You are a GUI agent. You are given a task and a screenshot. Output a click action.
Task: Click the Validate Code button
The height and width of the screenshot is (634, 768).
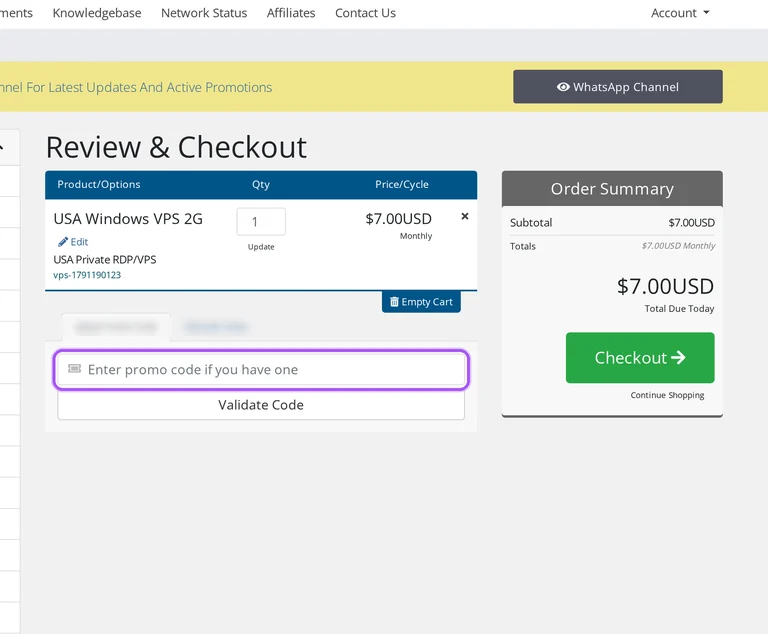(261, 405)
